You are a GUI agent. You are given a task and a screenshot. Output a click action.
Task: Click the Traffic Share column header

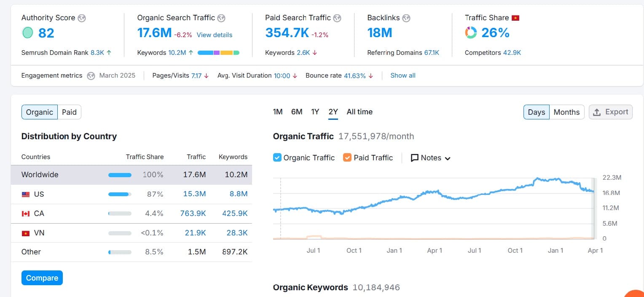[x=145, y=157]
